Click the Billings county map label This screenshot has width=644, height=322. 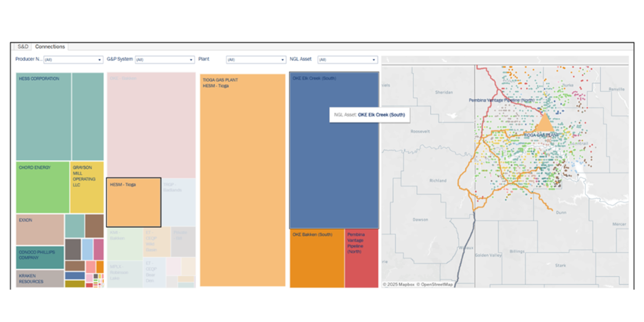(517, 252)
